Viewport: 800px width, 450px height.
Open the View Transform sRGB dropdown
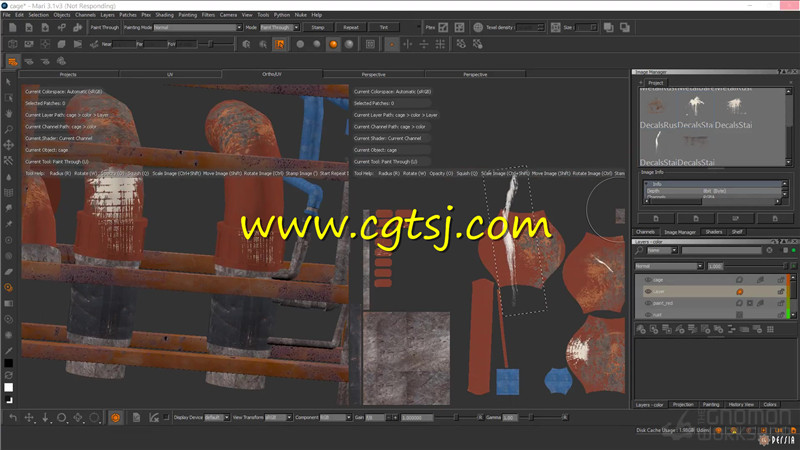[278, 417]
